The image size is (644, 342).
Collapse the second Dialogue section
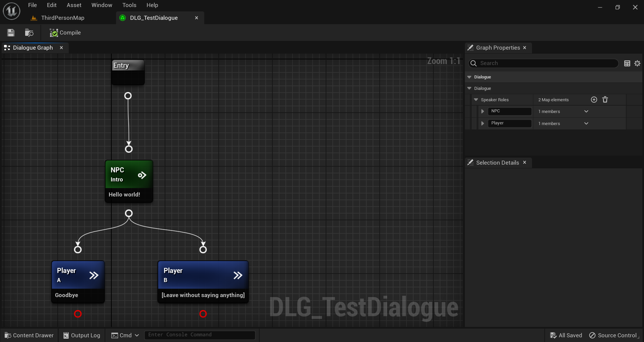469,89
